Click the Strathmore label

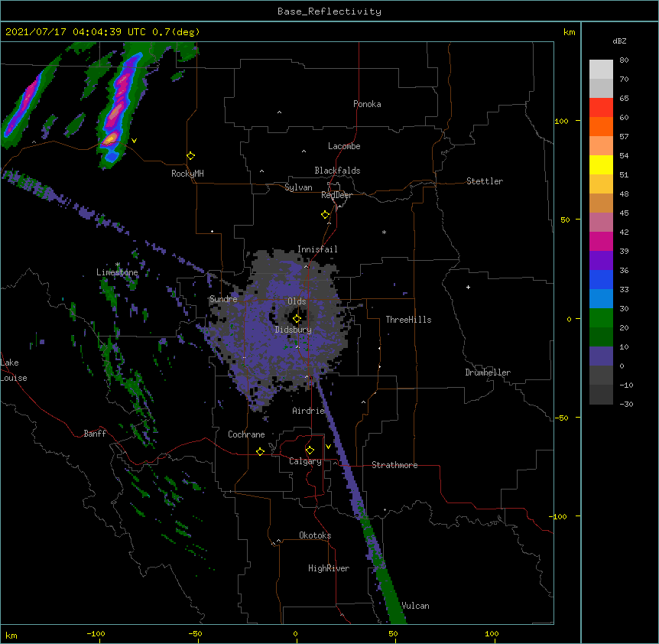[x=394, y=465]
